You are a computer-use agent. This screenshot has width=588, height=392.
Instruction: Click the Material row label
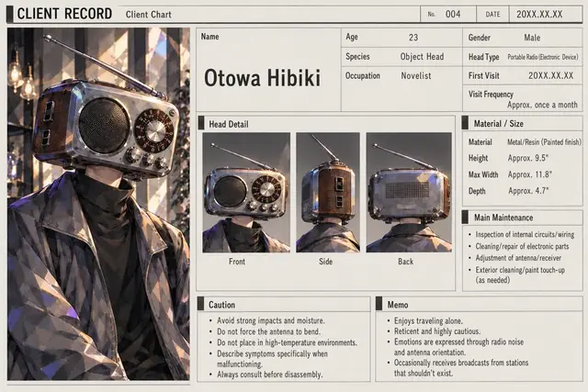click(x=480, y=142)
